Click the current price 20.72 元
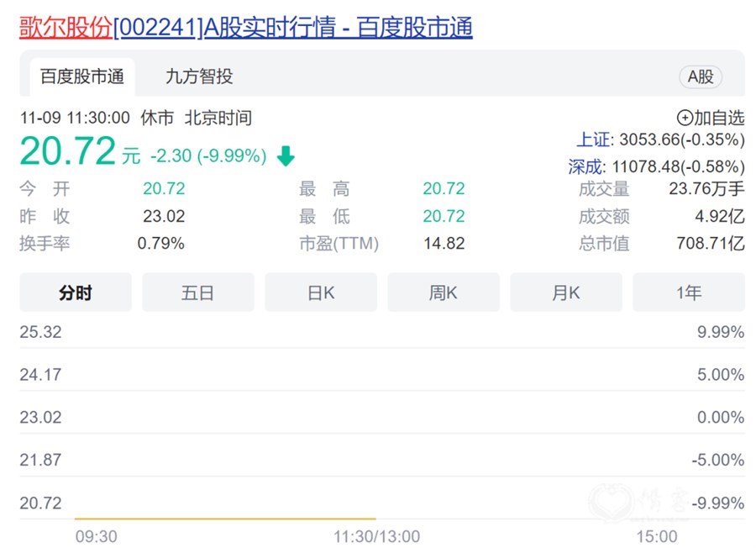The width and height of the screenshot is (756, 548). [80, 151]
